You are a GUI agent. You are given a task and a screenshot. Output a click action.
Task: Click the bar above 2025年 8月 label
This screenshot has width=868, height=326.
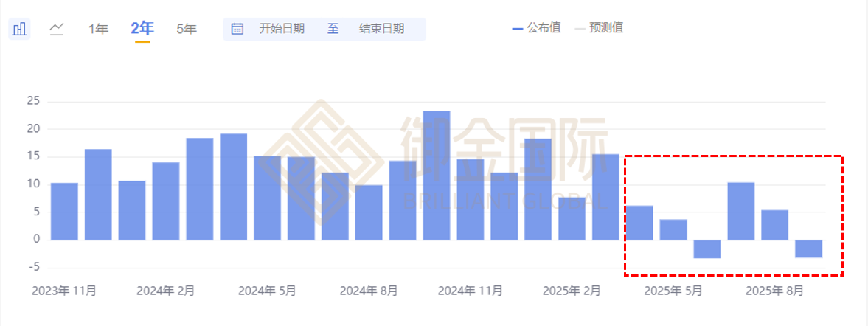pos(774,225)
